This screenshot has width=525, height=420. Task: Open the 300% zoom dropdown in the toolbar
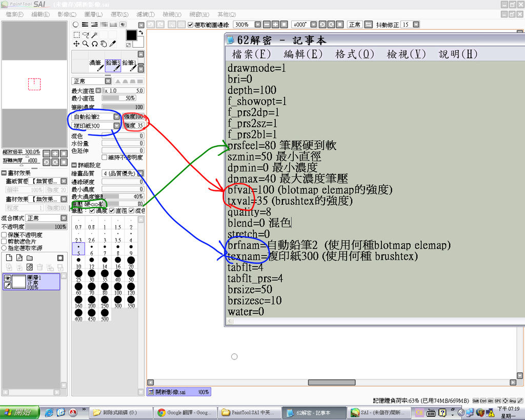pos(257,25)
